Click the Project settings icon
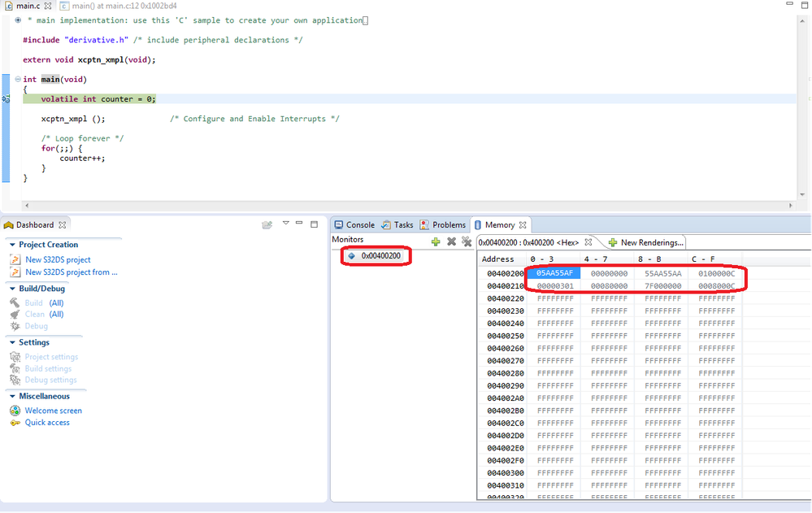 [x=15, y=357]
